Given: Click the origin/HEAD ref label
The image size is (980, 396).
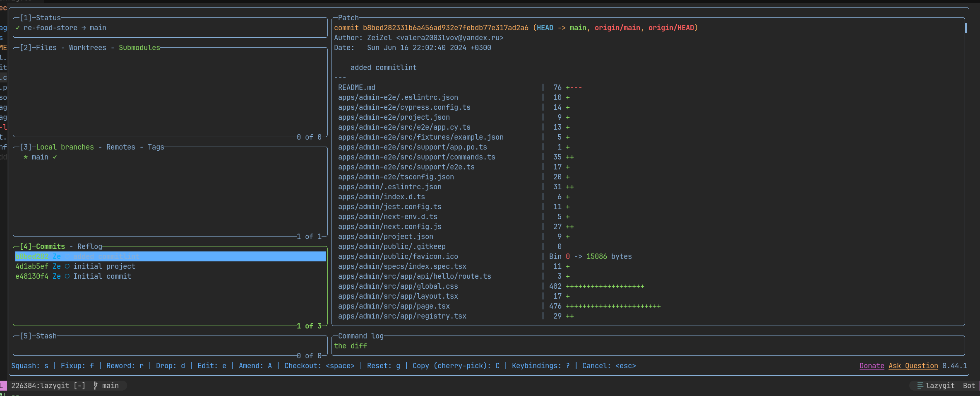Looking at the screenshot, I should tap(671, 28).
